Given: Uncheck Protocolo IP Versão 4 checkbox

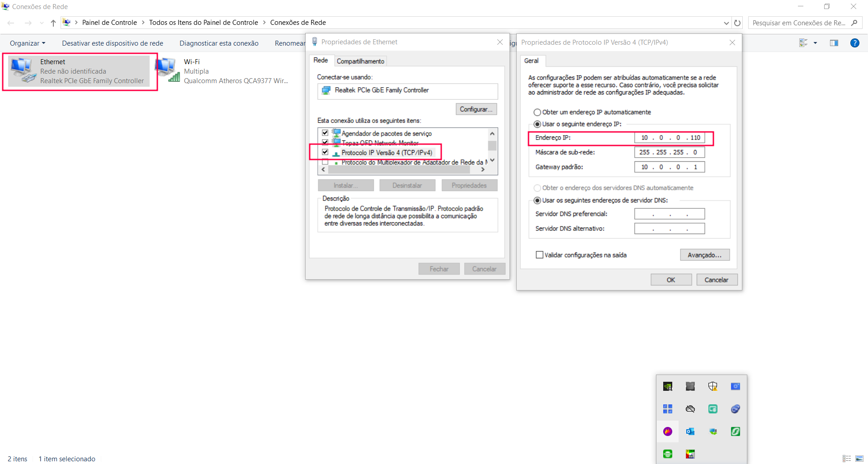Looking at the screenshot, I should tap(325, 152).
